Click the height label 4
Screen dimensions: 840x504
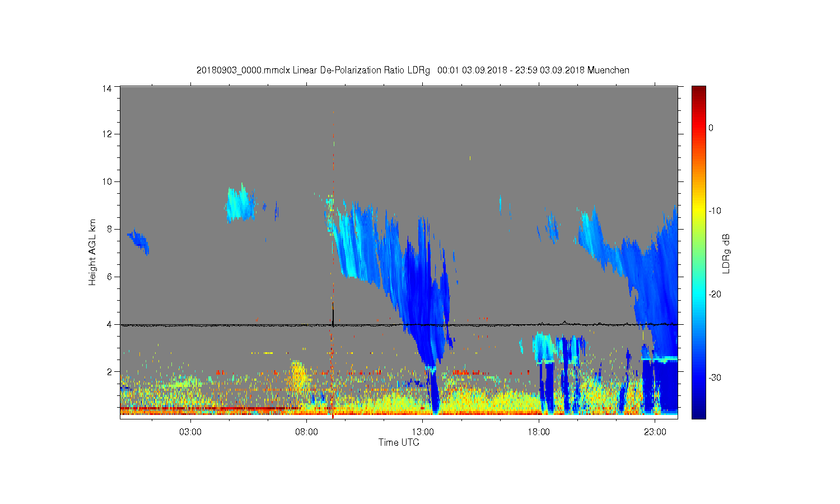click(109, 324)
